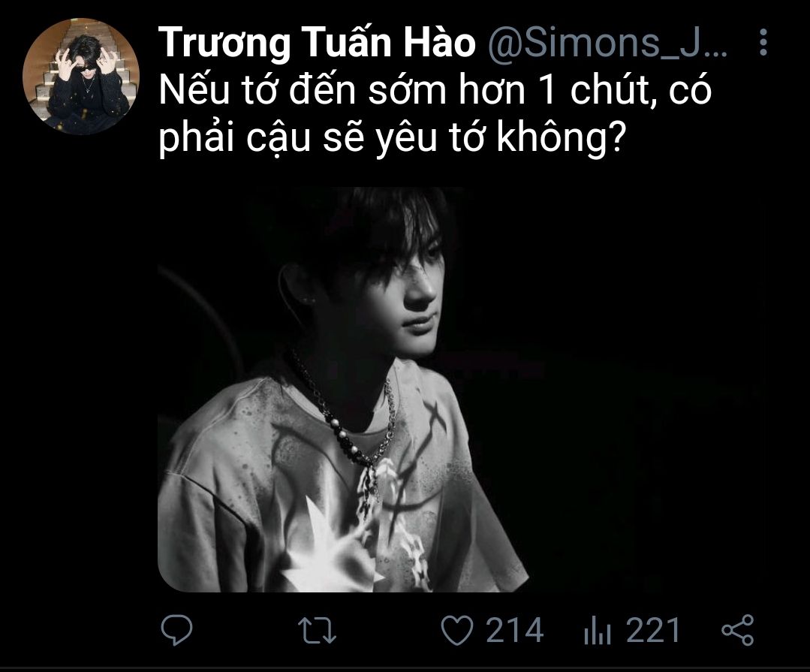The width and height of the screenshot is (810, 672).
Task: Open the view analytics bar chart icon
Action: tap(597, 631)
